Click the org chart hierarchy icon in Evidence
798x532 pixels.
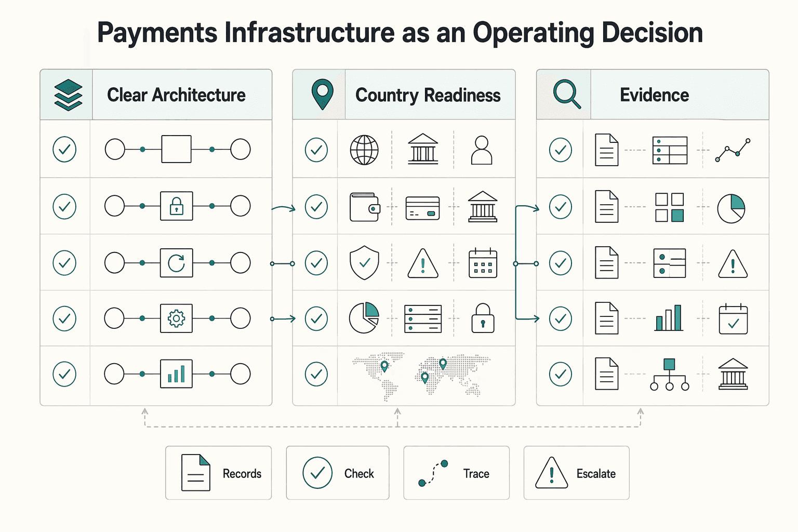coord(669,374)
